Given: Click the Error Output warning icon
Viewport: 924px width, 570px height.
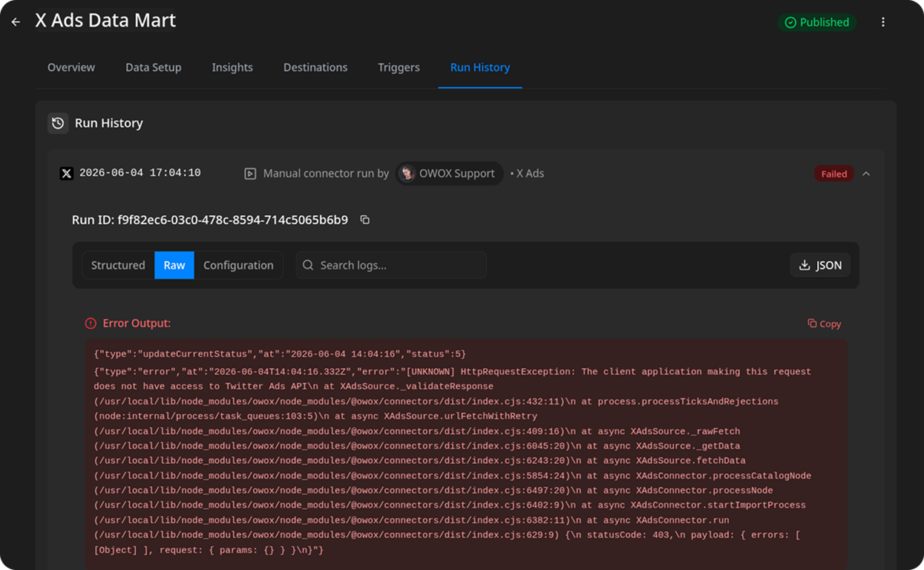Looking at the screenshot, I should [91, 324].
